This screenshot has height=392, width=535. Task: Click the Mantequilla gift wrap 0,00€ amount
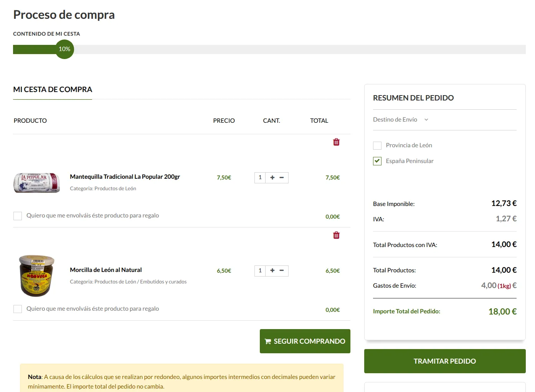(x=333, y=217)
